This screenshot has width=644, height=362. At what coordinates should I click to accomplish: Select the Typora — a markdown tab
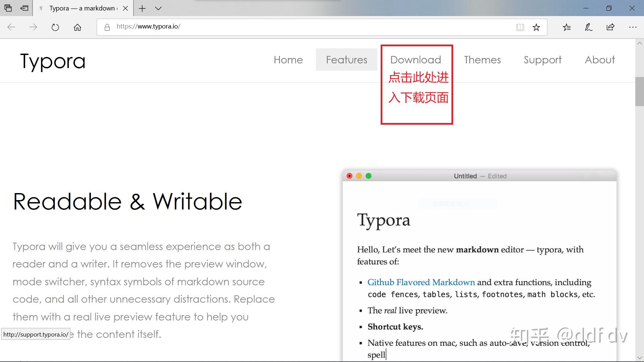pyautogui.click(x=83, y=8)
